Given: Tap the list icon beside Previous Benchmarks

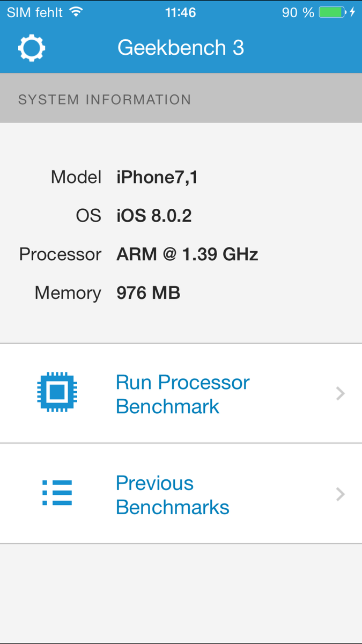Looking at the screenshot, I should pyautogui.click(x=57, y=494).
